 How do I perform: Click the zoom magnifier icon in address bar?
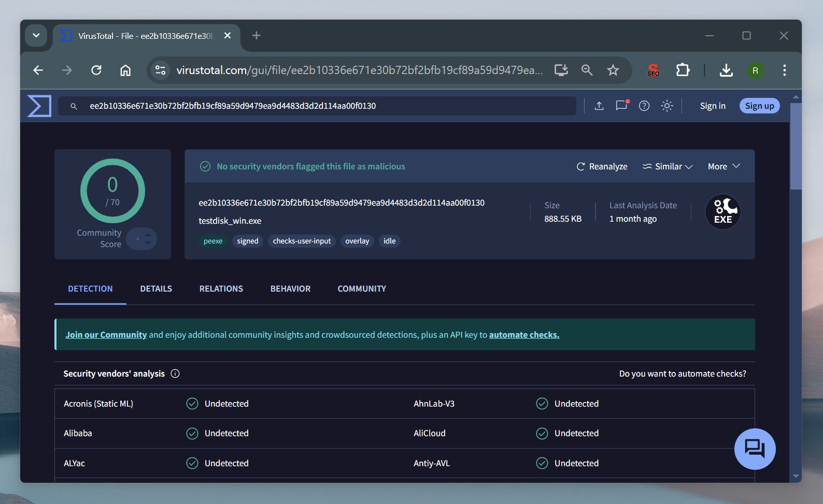(x=587, y=70)
